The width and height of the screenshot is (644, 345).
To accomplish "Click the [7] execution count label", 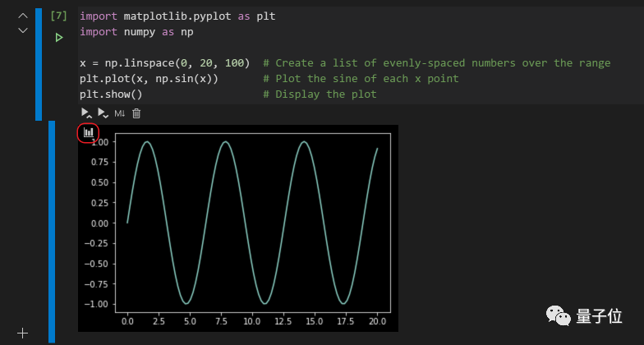I will (58, 16).
